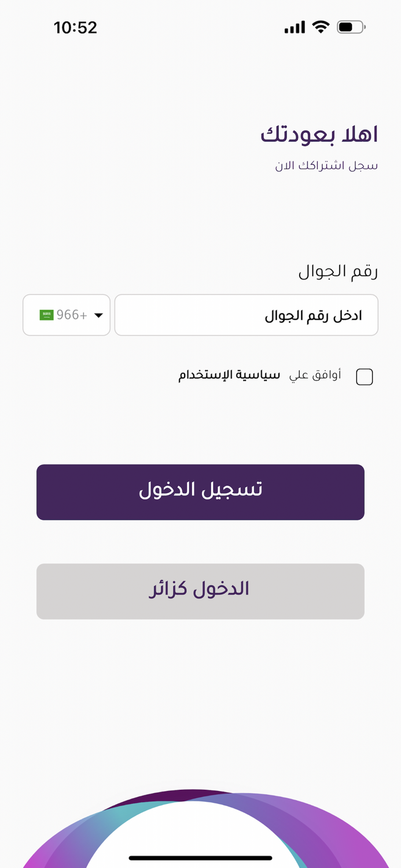Open the +966 country code dropdown
This screenshot has width=401, height=868.
pos(67,315)
